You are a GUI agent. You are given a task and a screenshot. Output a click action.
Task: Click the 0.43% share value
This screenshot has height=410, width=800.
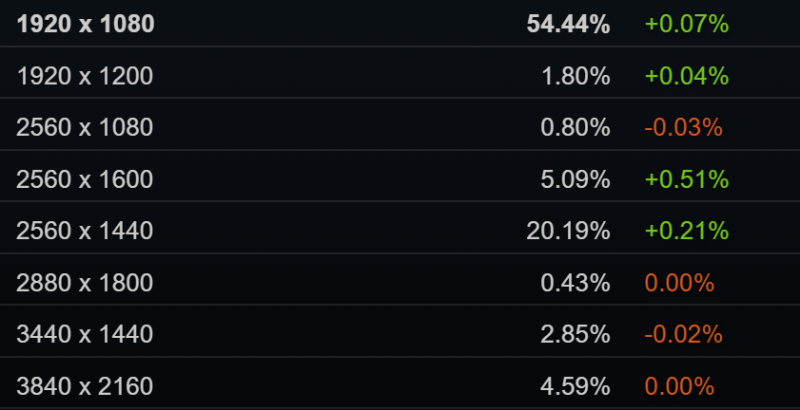[x=574, y=283]
